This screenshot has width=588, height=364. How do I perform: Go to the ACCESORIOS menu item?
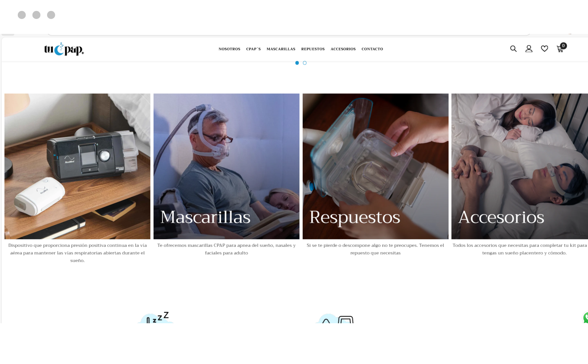tap(343, 49)
